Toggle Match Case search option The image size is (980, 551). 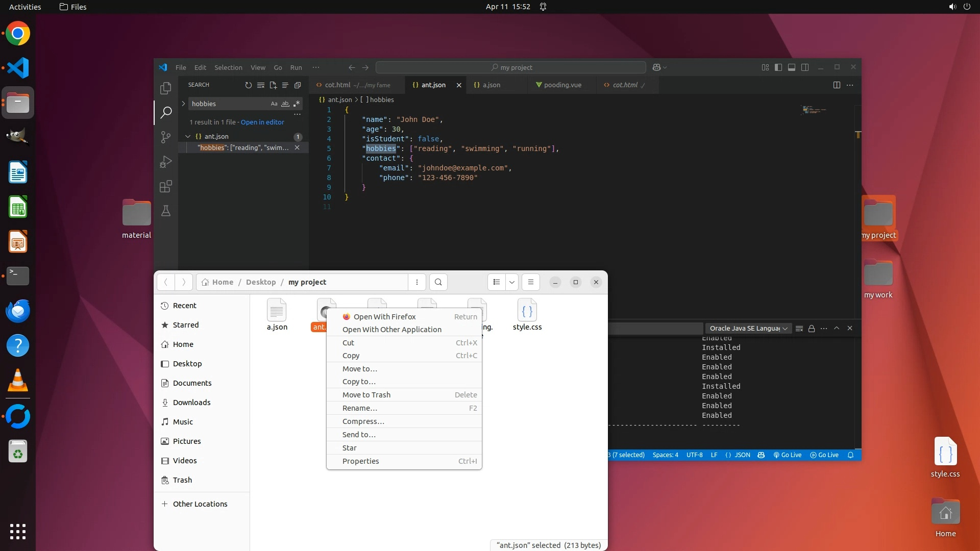(x=274, y=104)
